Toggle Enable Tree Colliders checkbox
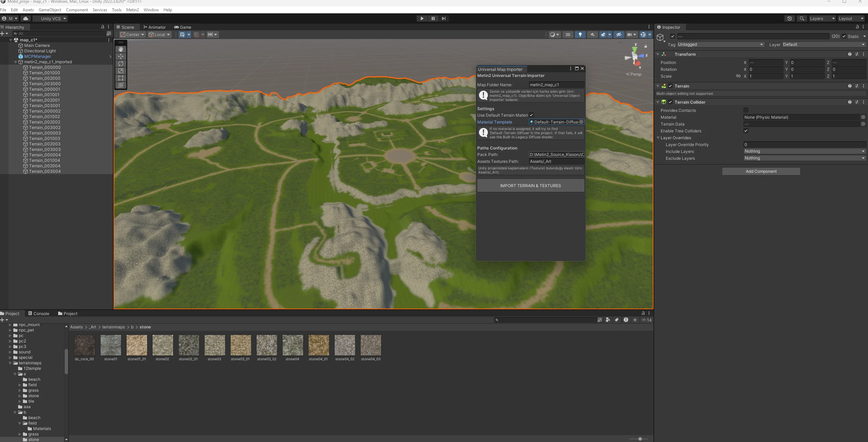This screenshot has height=442, width=868. pos(746,131)
